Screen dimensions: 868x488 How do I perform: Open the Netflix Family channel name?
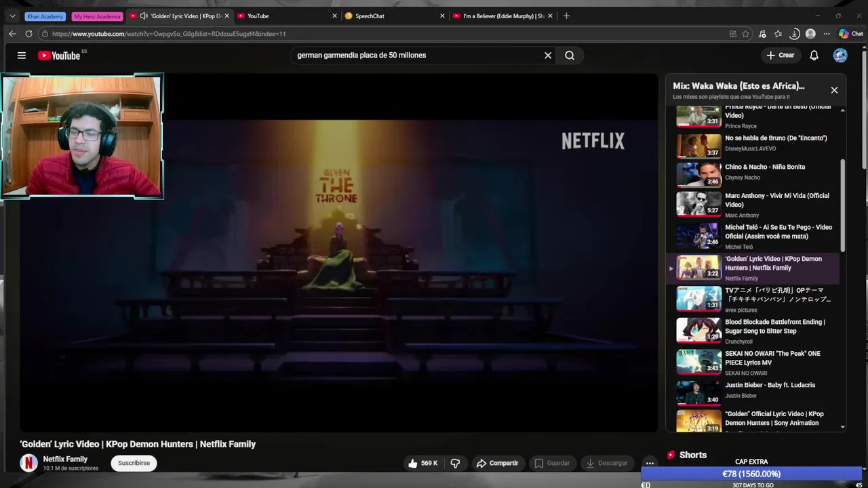click(65, 459)
